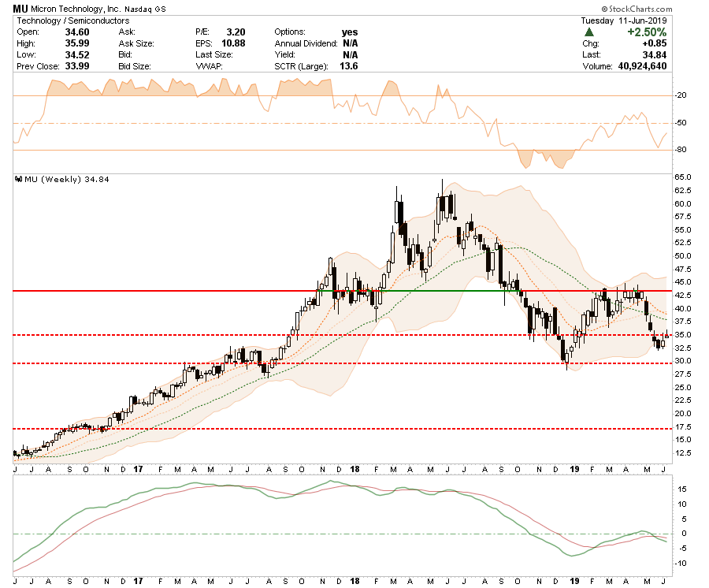The width and height of the screenshot is (709, 588).
Task: Click the Chg value +0.85
Action: tap(655, 43)
